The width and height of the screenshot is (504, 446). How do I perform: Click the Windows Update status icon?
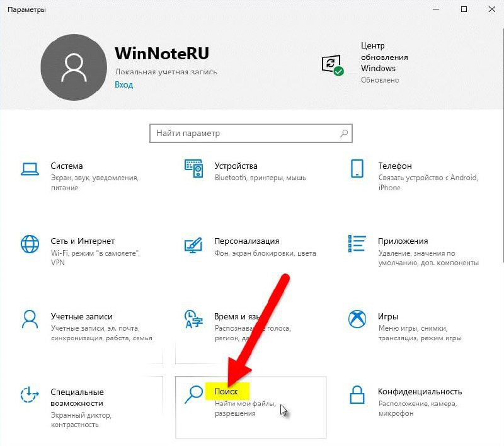pos(331,65)
